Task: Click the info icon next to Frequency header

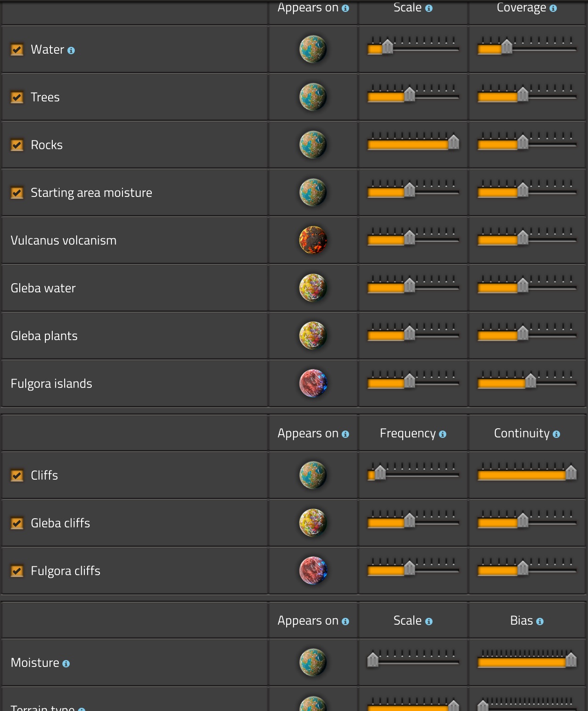Action: (443, 434)
